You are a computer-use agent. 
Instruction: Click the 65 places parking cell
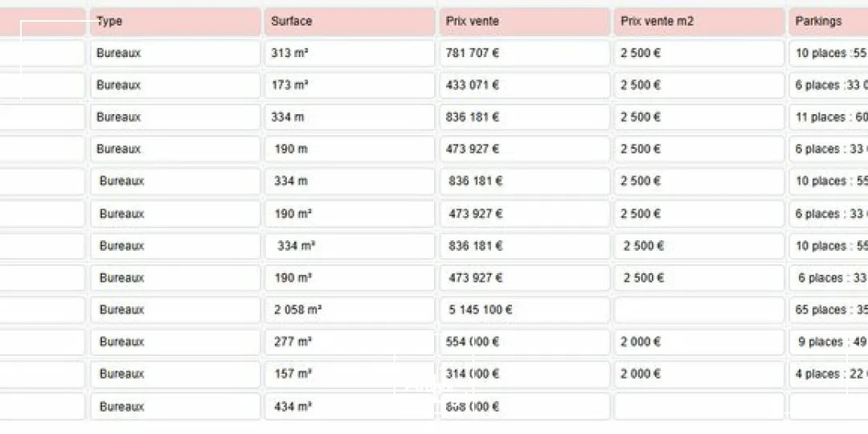click(x=829, y=310)
